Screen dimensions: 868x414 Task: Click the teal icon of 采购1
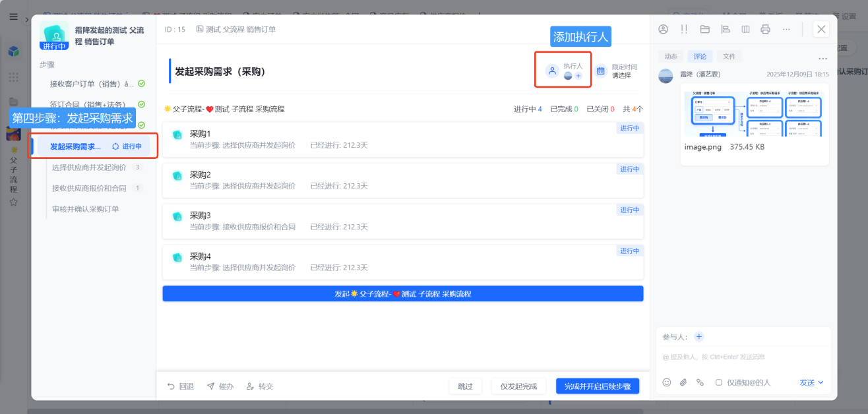(x=177, y=134)
